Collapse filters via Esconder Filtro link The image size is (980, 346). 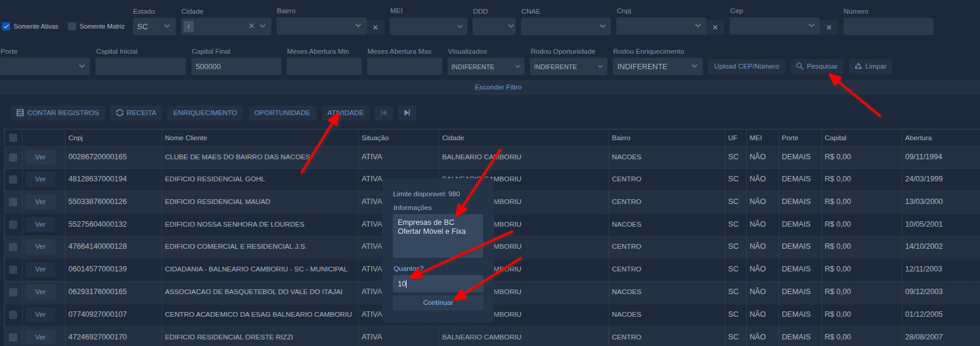tap(498, 87)
